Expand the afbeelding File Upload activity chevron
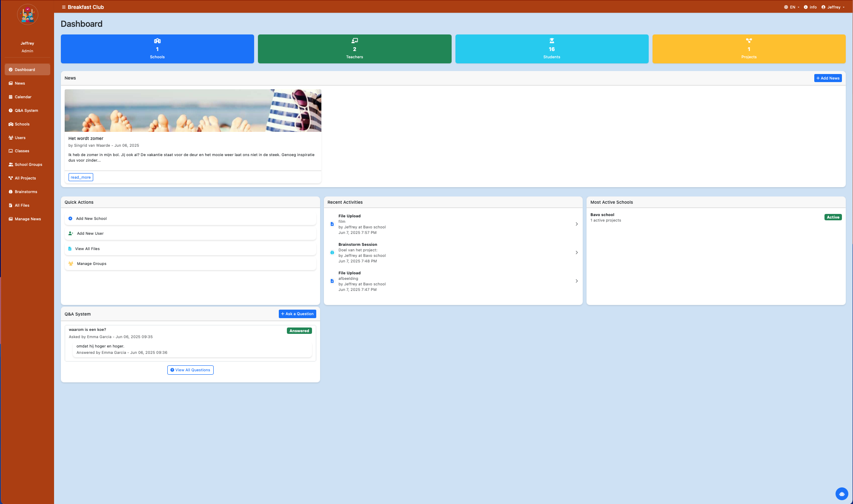853x504 pixels. [x=576, y=281]
